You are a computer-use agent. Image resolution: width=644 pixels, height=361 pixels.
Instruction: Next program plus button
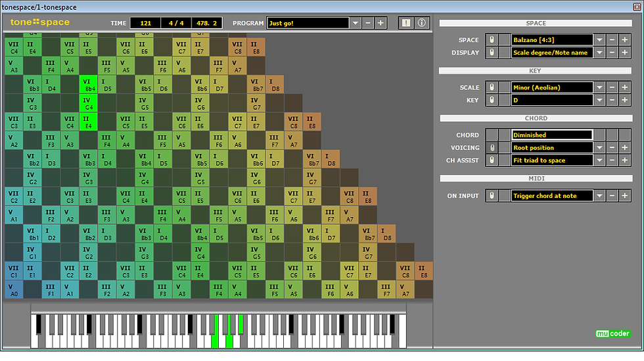pyautogui.click(x=380, y=23)
